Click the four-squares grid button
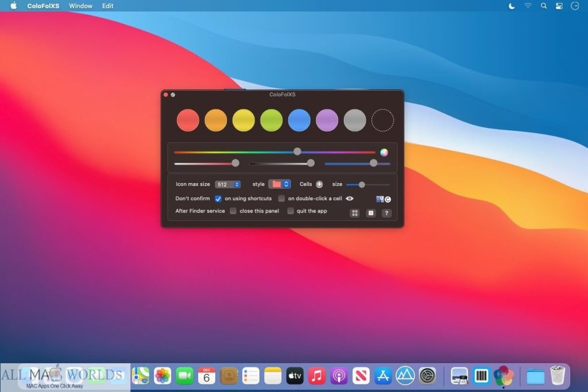 [x=355, y=214]
